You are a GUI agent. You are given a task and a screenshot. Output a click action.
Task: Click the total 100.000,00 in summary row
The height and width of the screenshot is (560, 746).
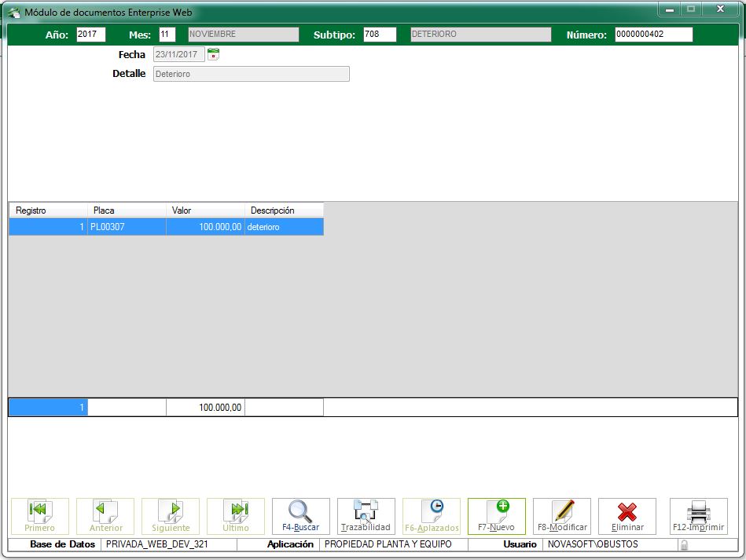point(205,408)
